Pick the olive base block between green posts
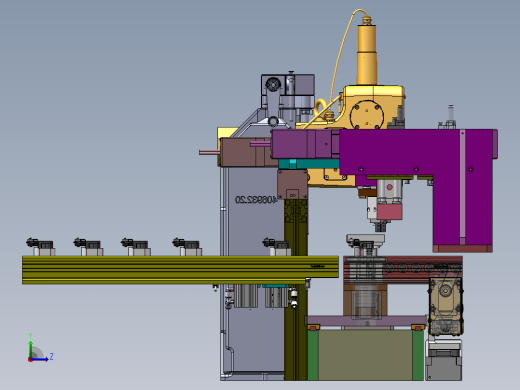 coord(365,355)
